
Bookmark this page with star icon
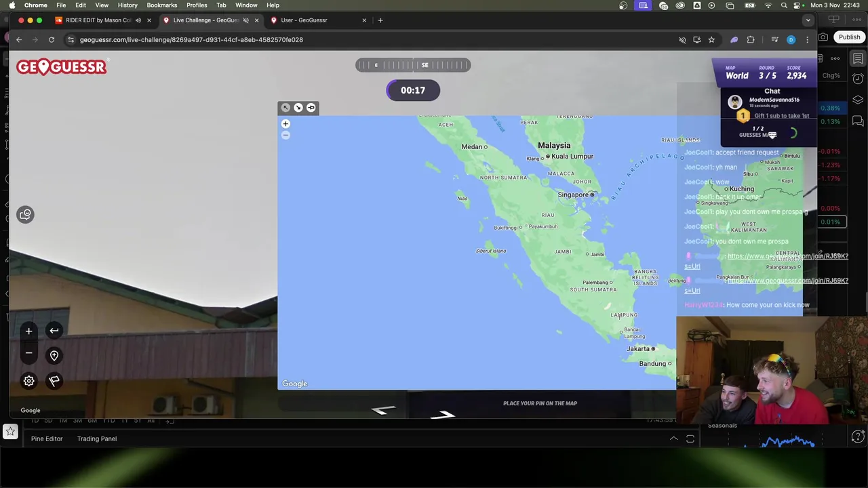(711, 40)
